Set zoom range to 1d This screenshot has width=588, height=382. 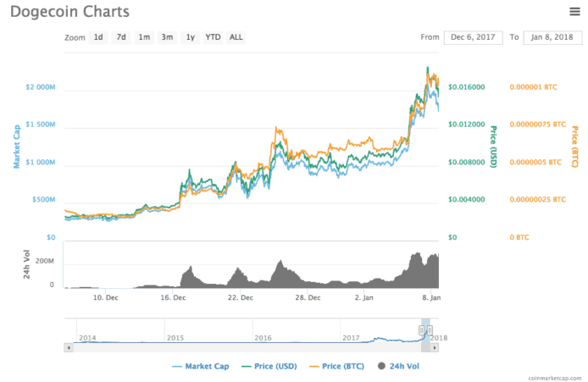pos(99,37)
